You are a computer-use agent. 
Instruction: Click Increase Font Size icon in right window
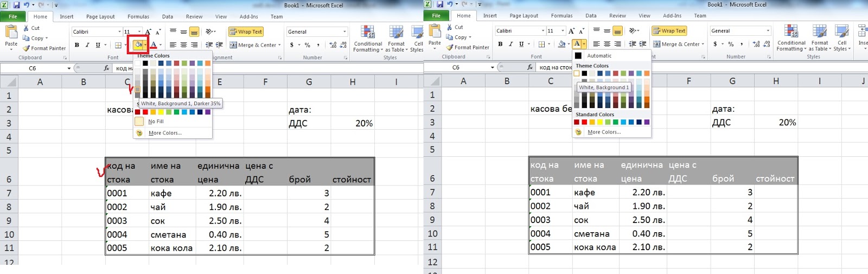point(571,31)
